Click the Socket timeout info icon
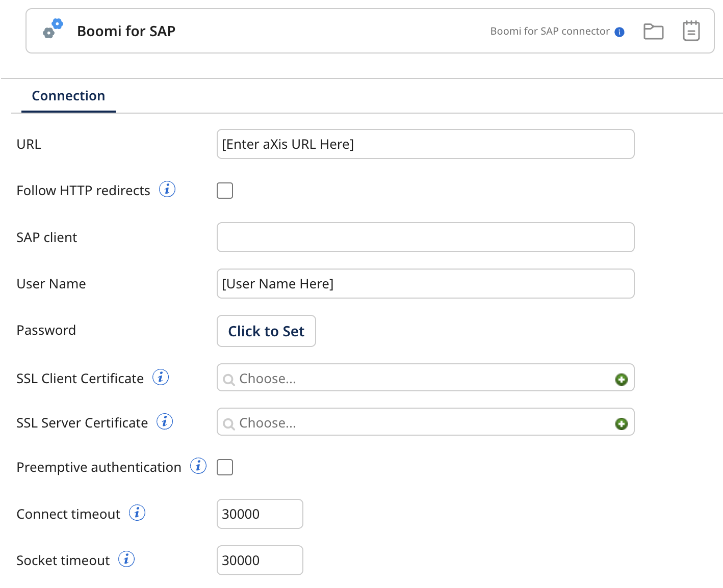The height and width of the screenshot is (588, 723). (x=126, y=559)
